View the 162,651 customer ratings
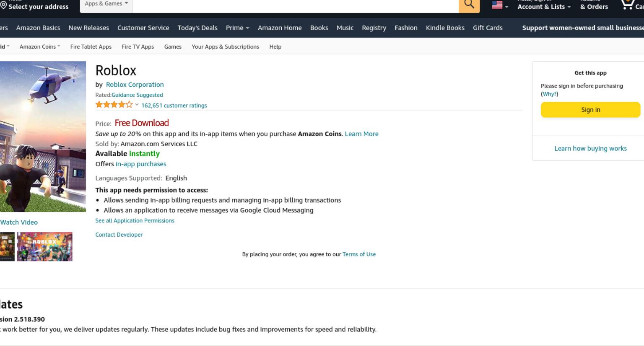Image resolution: width=644 pixels, height=346 pixels. (174, 106)
